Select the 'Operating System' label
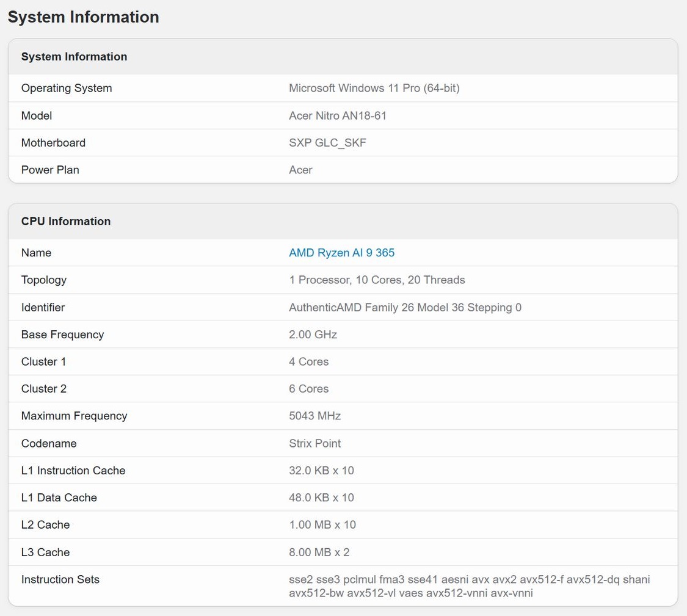687x616 pixels. tap(67, 88)
